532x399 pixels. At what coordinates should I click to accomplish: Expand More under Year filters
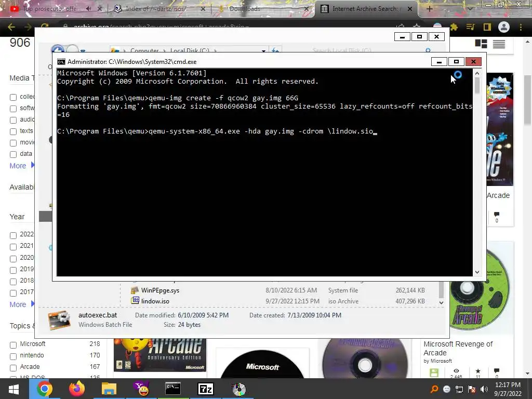coord(22,304)
